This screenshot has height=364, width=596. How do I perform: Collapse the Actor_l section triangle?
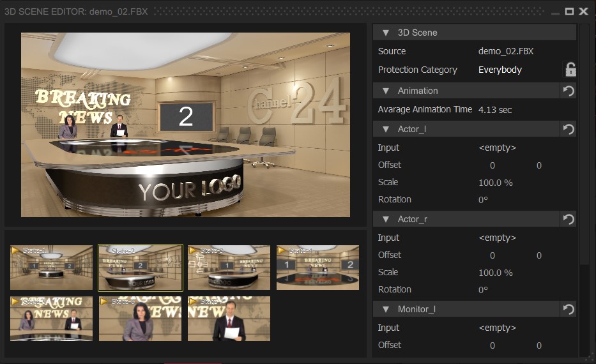click(386, 129)
